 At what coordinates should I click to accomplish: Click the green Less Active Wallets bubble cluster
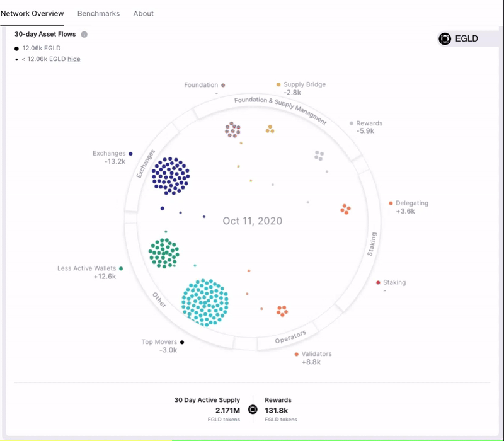tap(164, 253)
